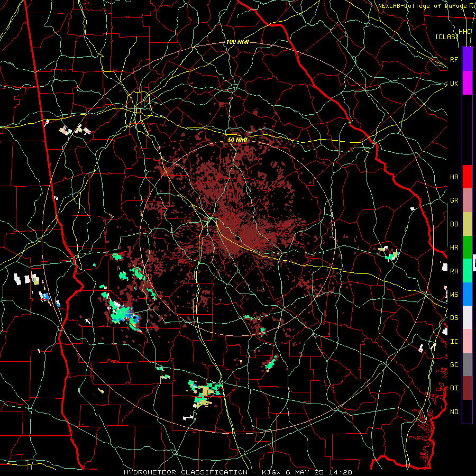Click the red HA legend color swatch
The image size is (476, 476).
pyautogui.click(x=467, y=177)
